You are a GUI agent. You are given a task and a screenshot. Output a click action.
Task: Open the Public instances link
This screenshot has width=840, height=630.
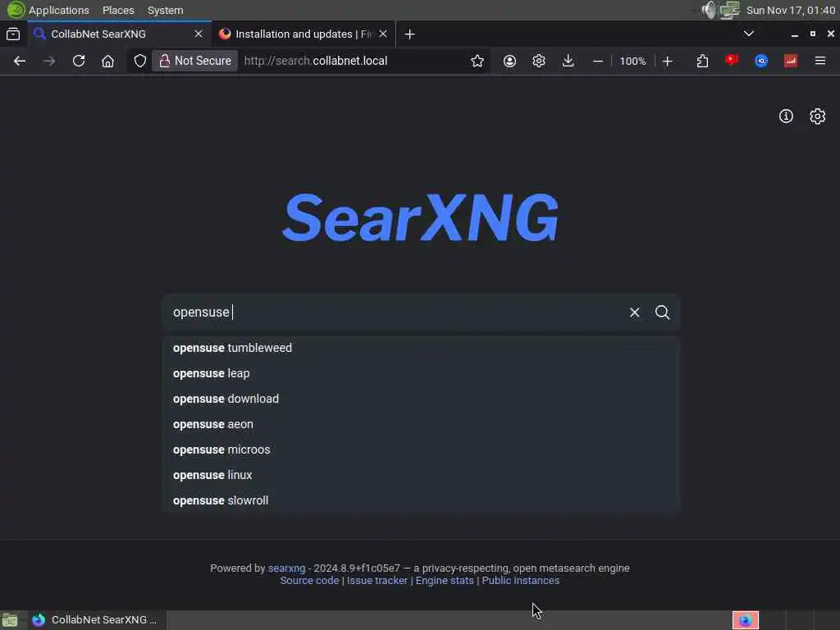[520, 581]
